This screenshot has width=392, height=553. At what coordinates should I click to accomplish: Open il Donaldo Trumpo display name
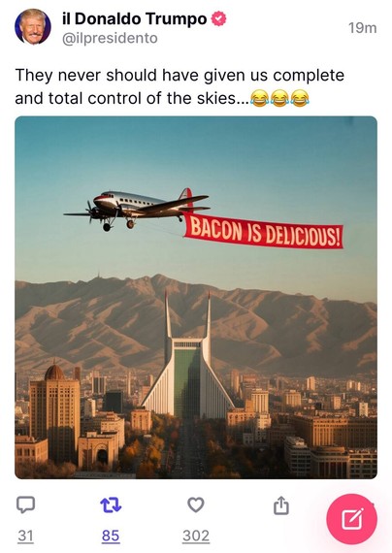click(135, 18)
